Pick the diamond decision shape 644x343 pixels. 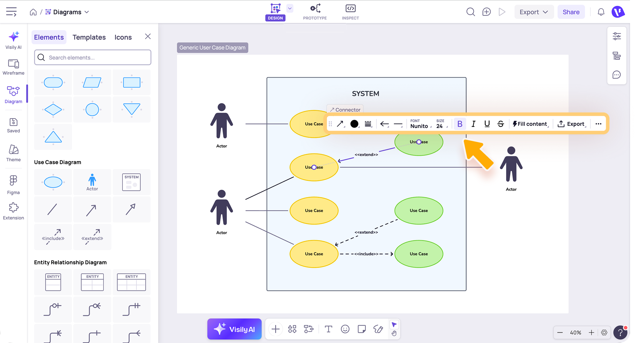53,110
